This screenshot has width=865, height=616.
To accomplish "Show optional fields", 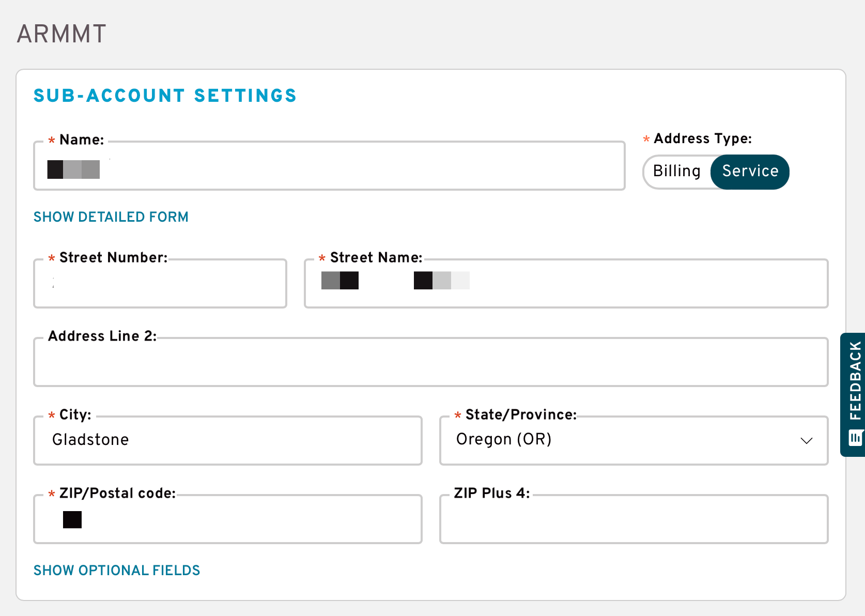I will [117, 571].
